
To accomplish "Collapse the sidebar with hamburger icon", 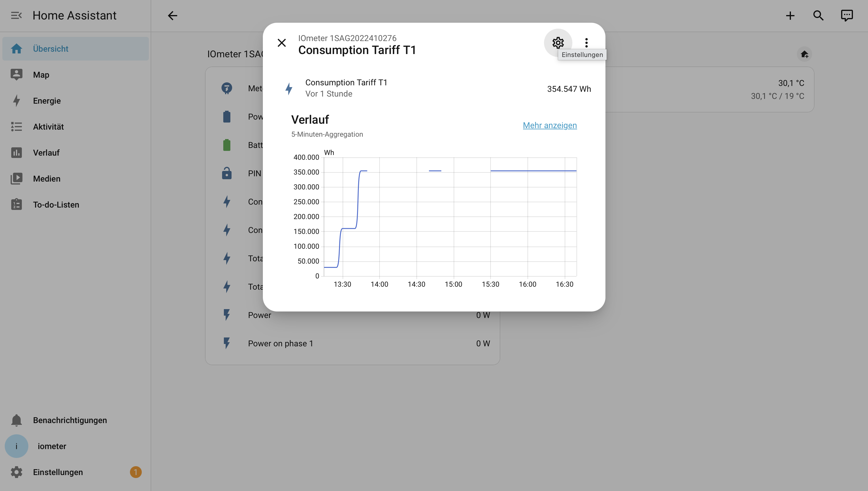I will coord(16,16).
